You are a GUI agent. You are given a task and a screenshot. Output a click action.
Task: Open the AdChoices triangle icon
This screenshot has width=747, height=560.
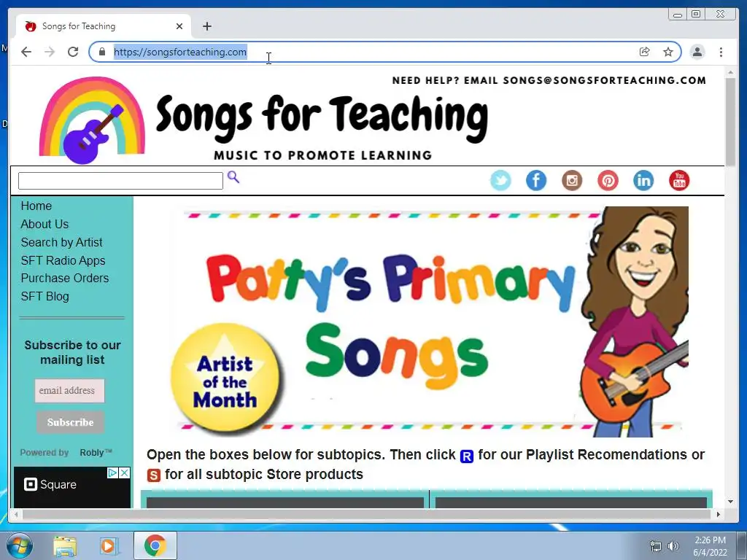point(112,472)
